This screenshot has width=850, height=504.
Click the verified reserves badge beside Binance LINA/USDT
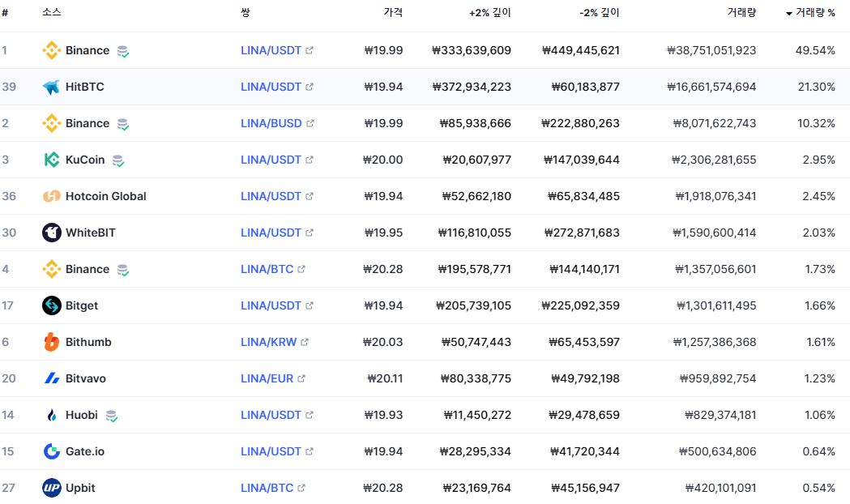[123, 52]
